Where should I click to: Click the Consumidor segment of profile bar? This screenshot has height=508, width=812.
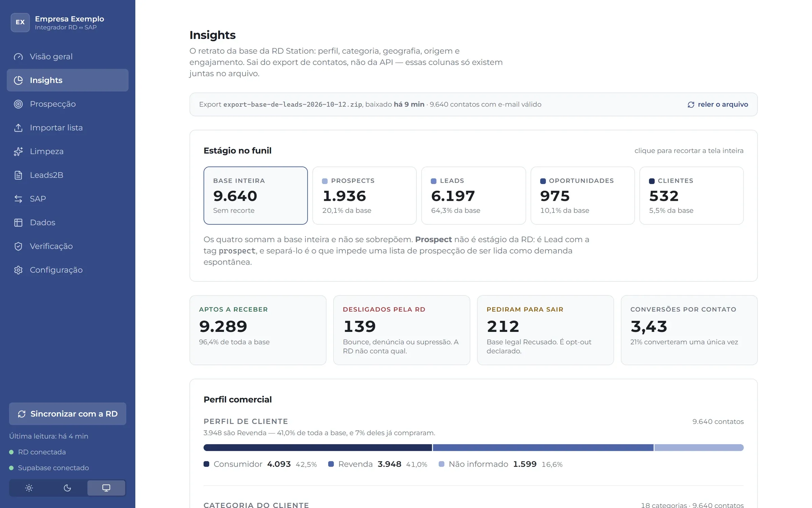[x=318, y=448]
